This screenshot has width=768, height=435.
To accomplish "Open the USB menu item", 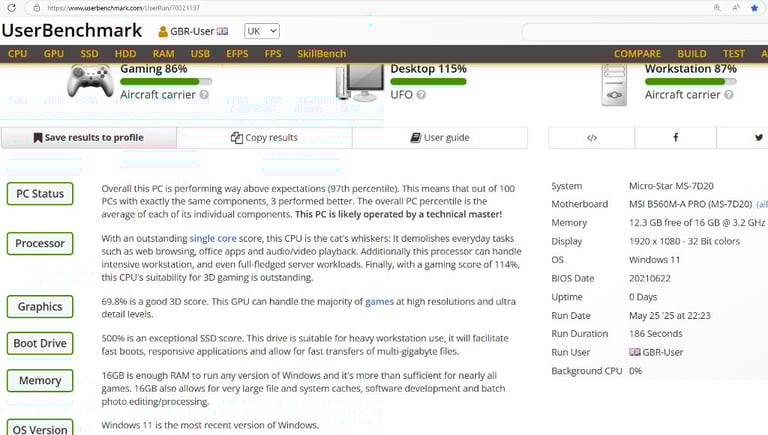I will (x=200, y=54).
